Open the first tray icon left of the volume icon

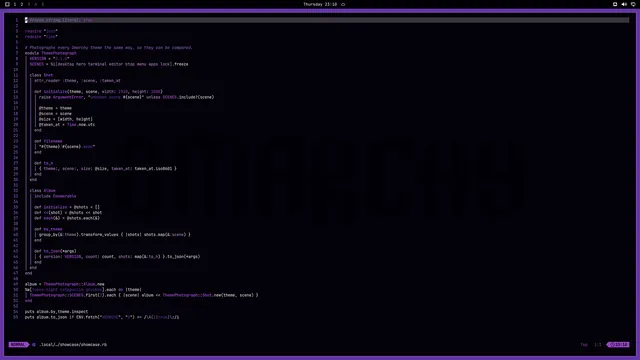pyautogui.click(x=615, y=4)
